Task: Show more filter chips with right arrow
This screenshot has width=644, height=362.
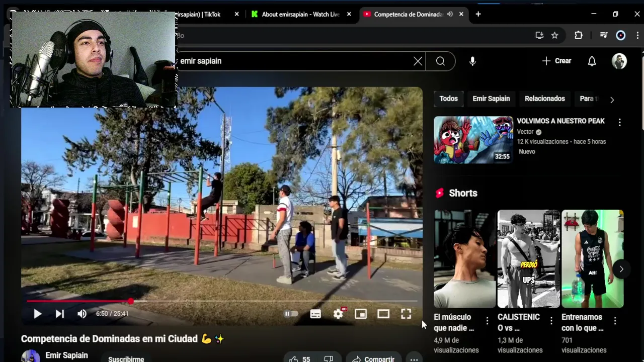Action: pyautogui.click(x=612, y=100)
